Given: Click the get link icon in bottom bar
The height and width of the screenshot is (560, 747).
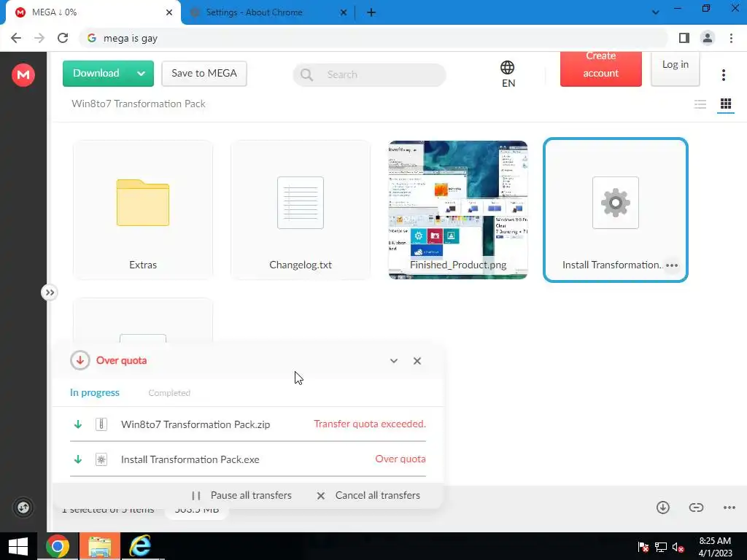Looking at the screenshot, I should coord(696,507).
